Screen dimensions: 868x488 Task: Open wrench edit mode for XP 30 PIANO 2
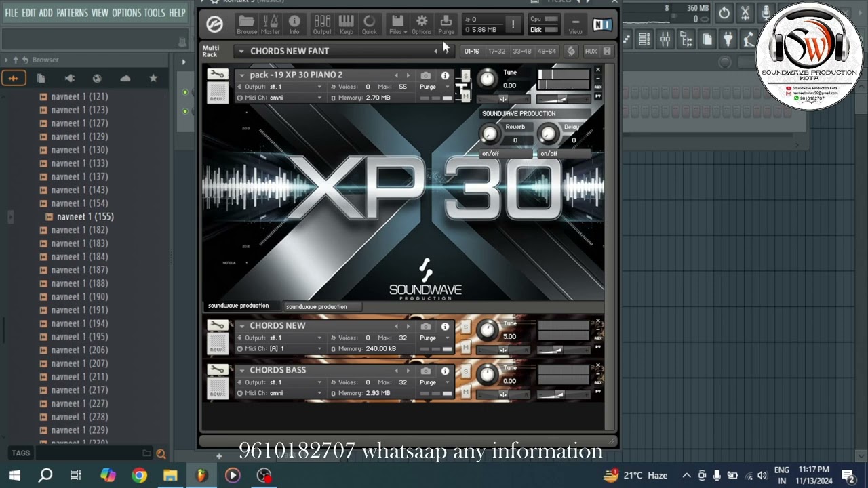(217, 75)
